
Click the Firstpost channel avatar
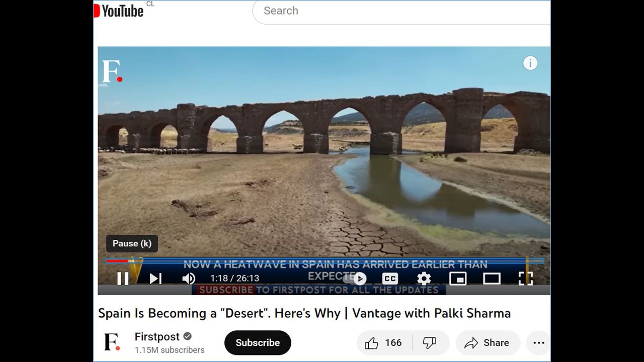[112, 342]
